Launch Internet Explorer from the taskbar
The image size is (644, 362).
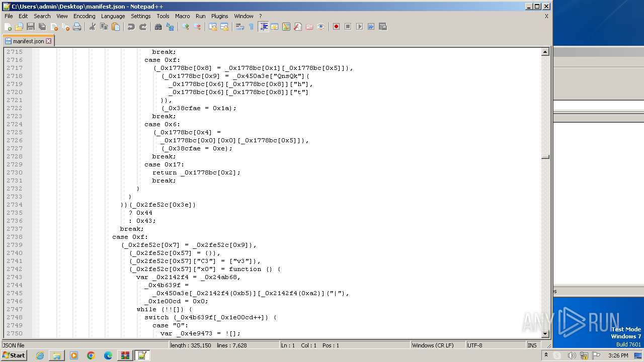click(40, 355)
